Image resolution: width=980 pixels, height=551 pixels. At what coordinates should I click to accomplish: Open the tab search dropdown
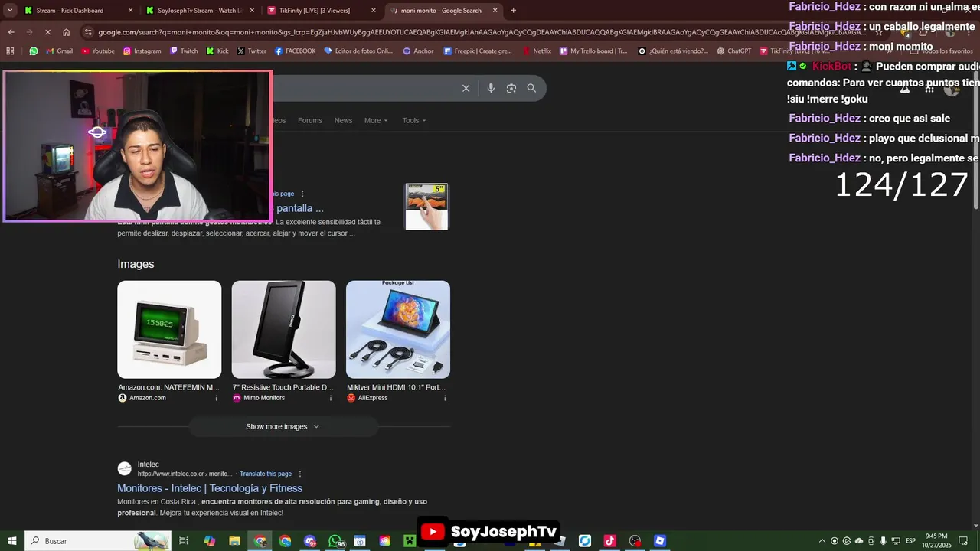(10, 11)
